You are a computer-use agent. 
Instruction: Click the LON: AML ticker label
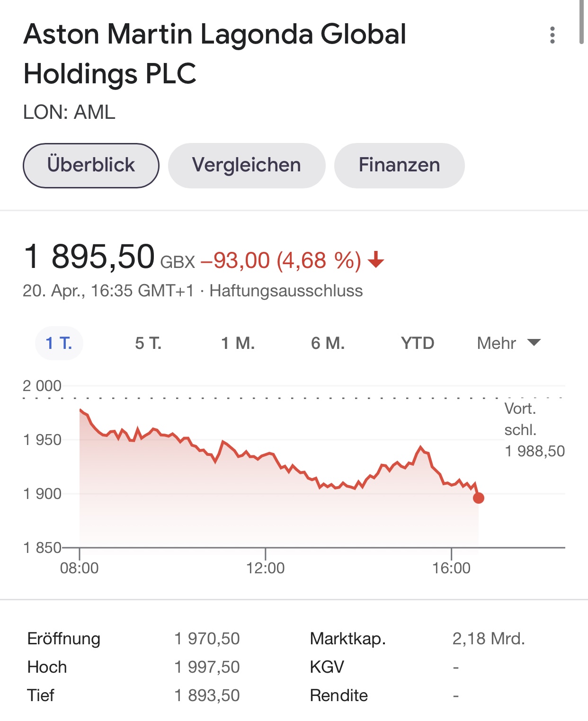pos(69,112)
